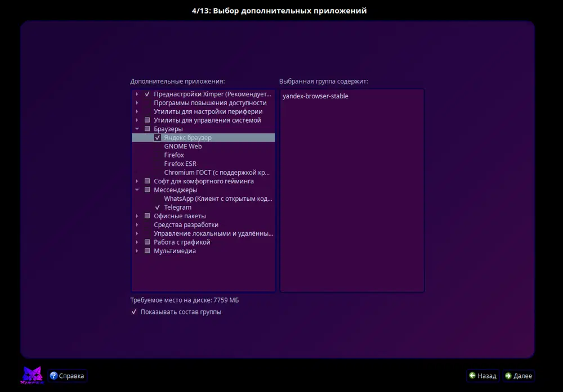The image size is (563, 392).
Task: Select Средства разработки label
Action: click(186, 224)
